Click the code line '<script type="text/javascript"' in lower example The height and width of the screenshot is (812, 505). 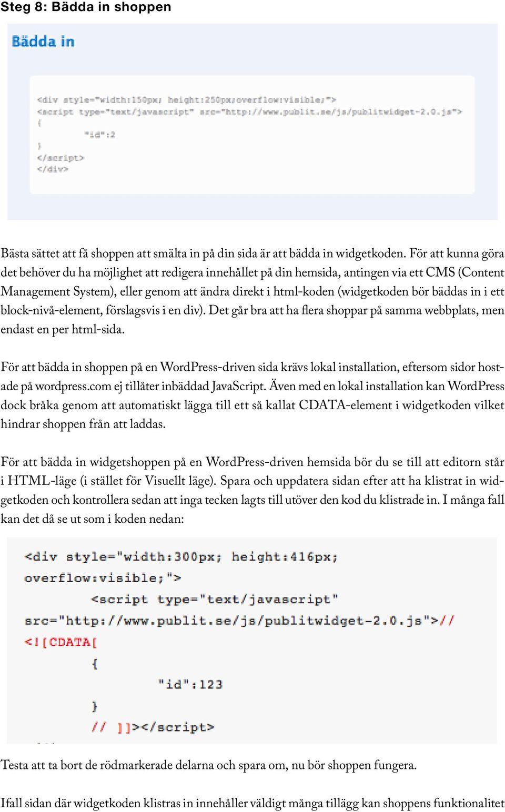pos(215,600)
